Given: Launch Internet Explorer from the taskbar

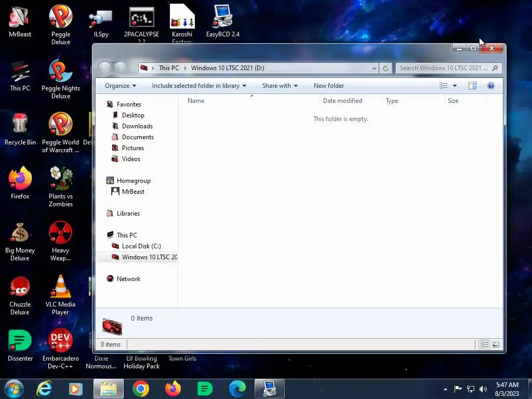Looking at the screenshot, I should click(x=44, y=389).
